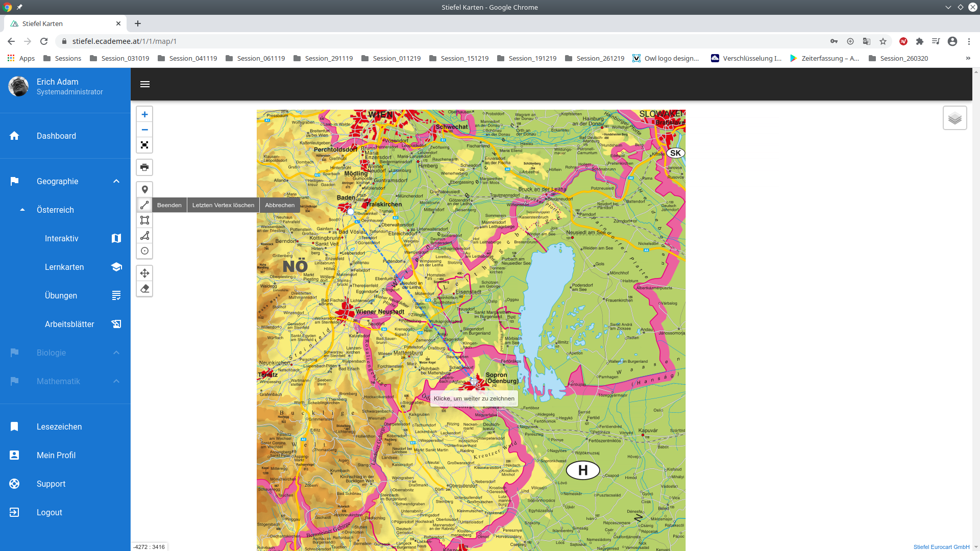Screen dimensions: 980x551
Task: Click Erich Adam's profile avatar
Action: click(x=18, y=86)
